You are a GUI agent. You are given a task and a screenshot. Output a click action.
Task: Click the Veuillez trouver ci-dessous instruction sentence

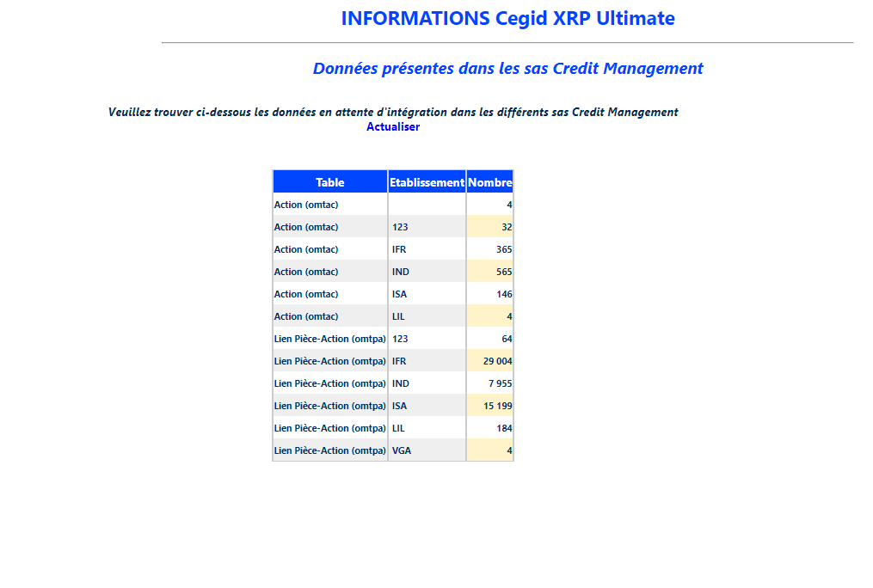(x=393, y=112)
